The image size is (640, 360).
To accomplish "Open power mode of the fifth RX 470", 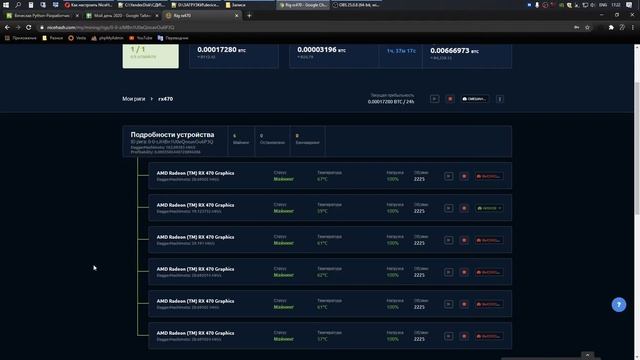I will coord(489,304).
